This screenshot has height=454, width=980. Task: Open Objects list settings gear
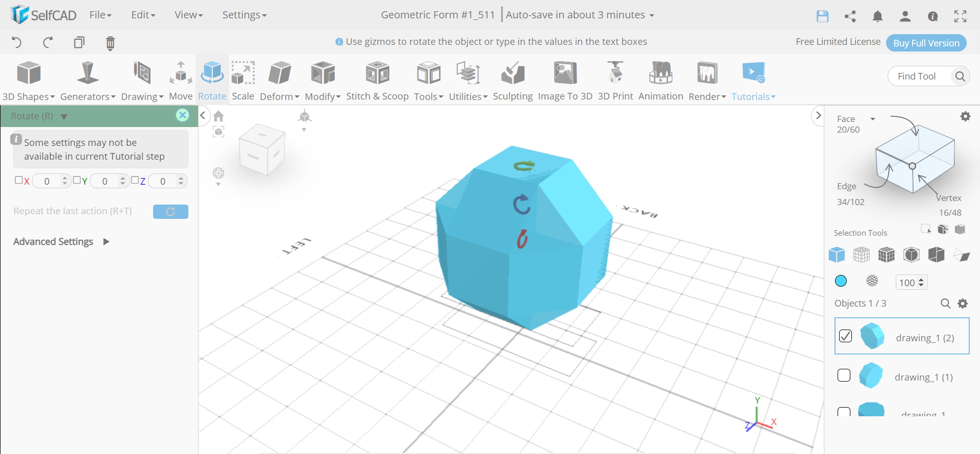963,304
